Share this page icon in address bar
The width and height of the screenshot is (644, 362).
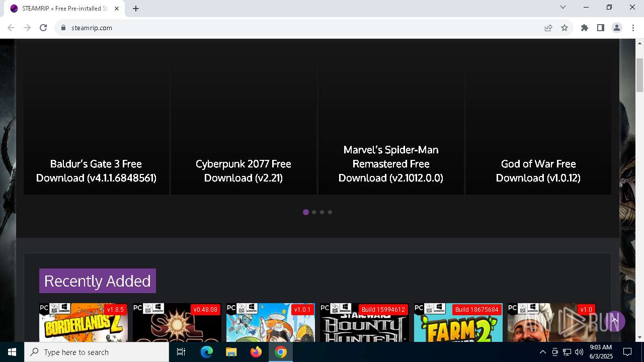(548, 28)
